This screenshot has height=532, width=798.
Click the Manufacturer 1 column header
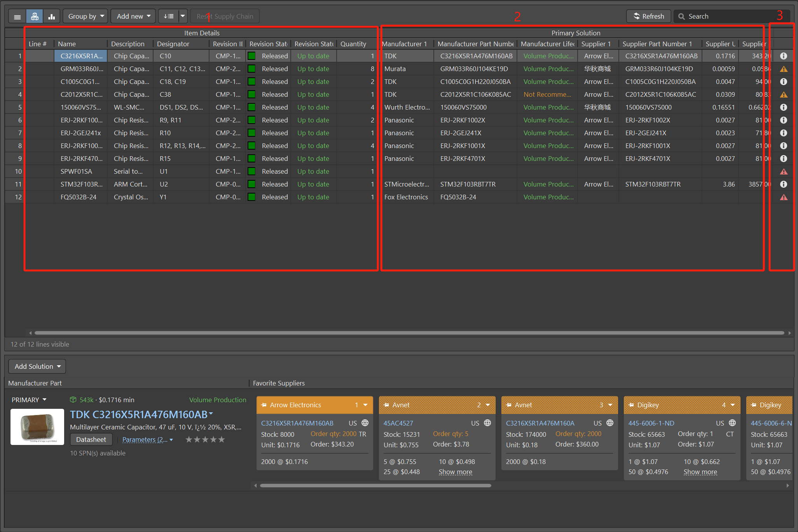pyautogui.click(x=405, y=44)
